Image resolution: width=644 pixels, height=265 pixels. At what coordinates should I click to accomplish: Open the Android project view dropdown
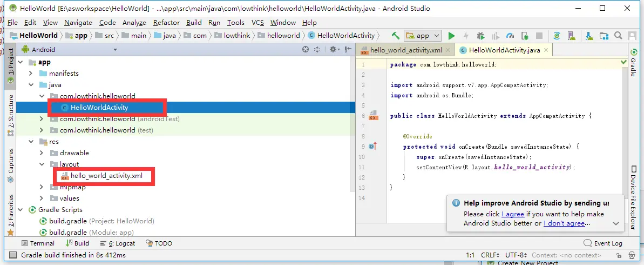click(69, 50)
